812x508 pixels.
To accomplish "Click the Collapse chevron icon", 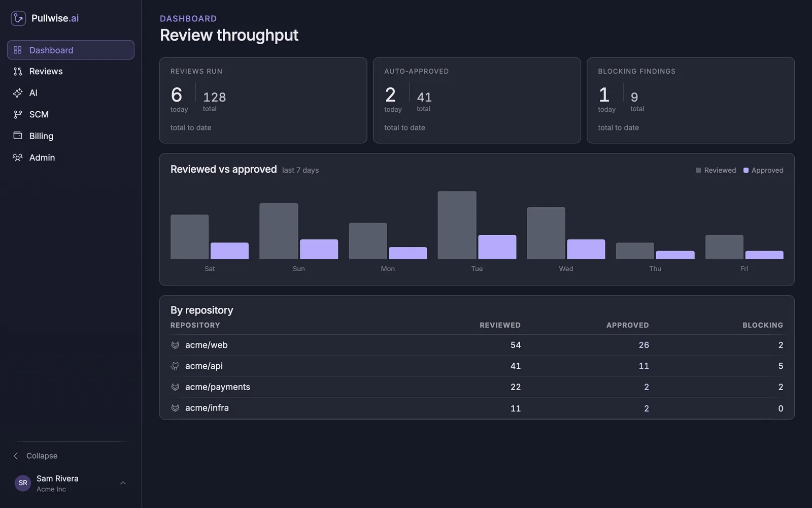I will point(16,456).
